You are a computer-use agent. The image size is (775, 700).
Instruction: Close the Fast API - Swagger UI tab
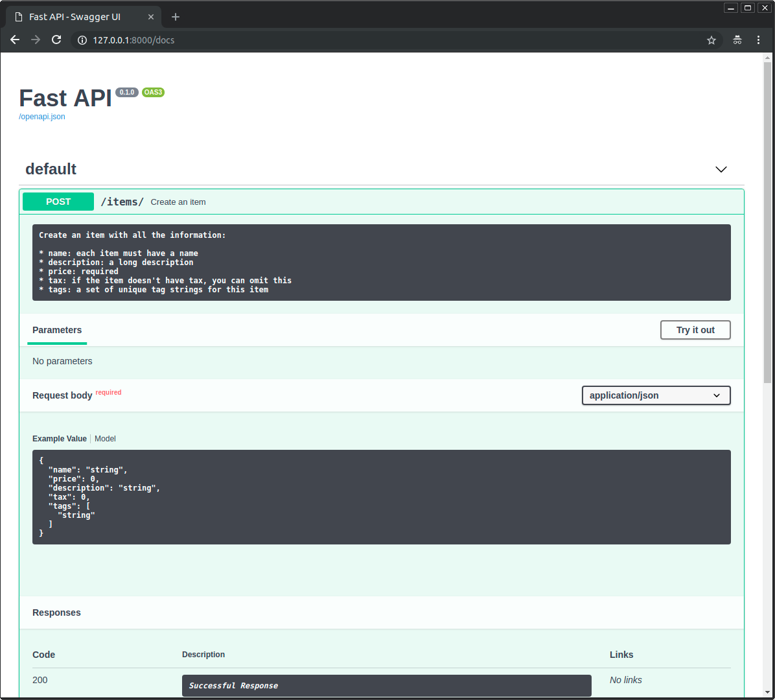(151, 17)
